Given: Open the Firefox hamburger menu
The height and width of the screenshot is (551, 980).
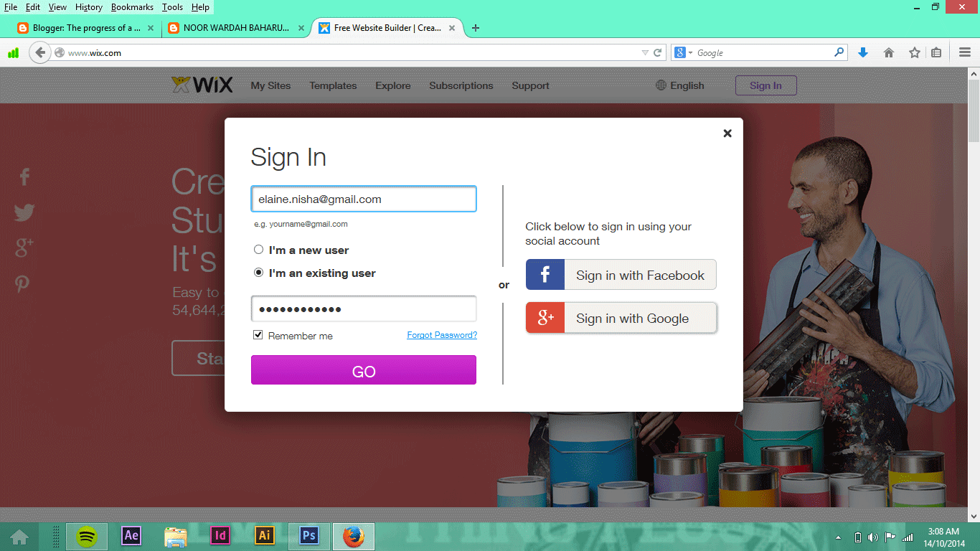Looking at the screenshot, I should click(x=965, y=52).
